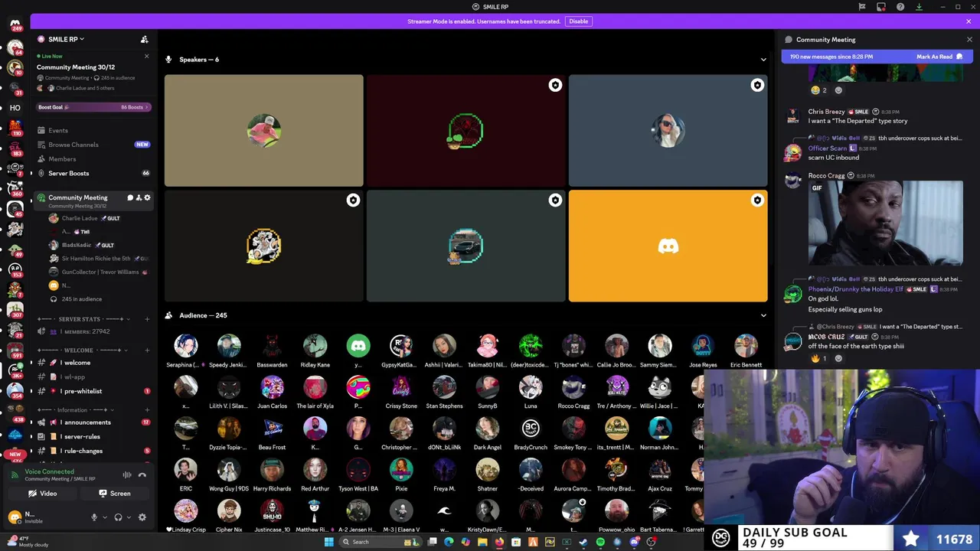This screenshot has height=551, width=980.
Task: Open the welcome text channel
Action: (x=75, y=363)
